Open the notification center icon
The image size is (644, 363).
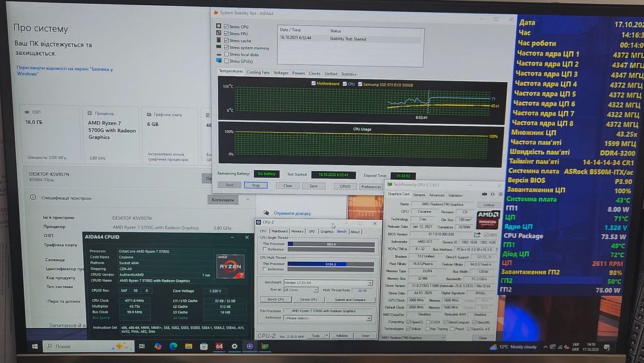(x=607, y=348)
